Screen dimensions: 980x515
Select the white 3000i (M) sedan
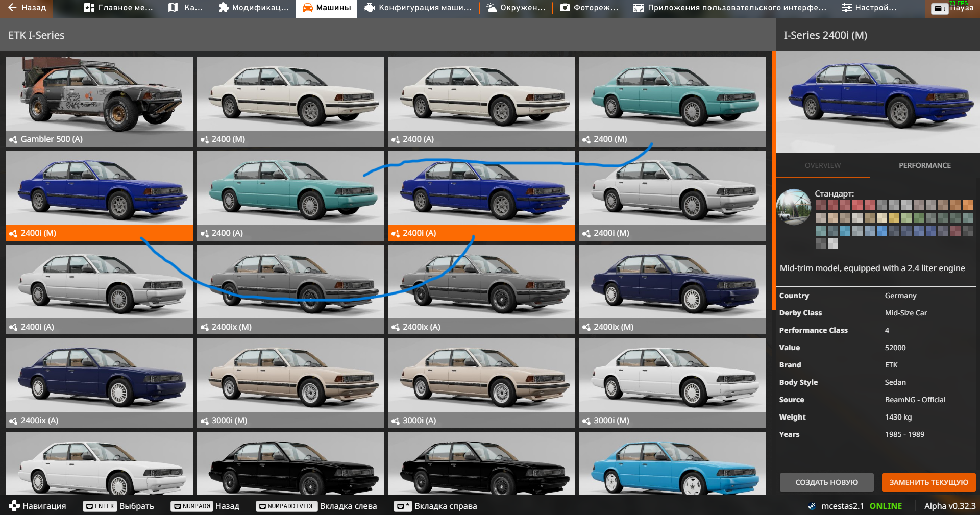(673, 383)
